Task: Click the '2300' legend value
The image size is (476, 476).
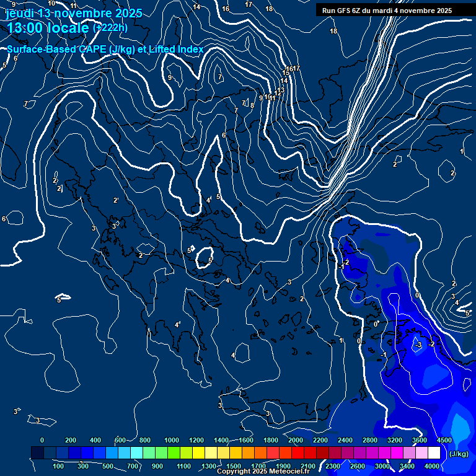Action: click(333, 466)
